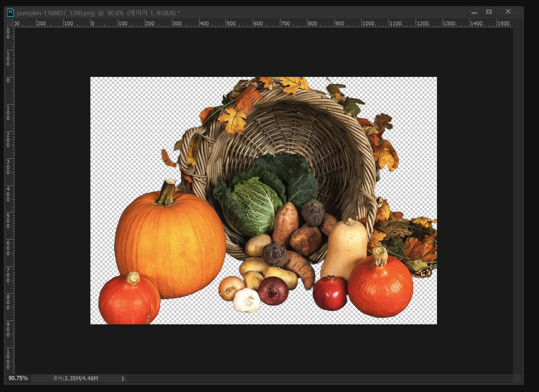Maximize the document window

pyautogui.click(x=489, y=12)
